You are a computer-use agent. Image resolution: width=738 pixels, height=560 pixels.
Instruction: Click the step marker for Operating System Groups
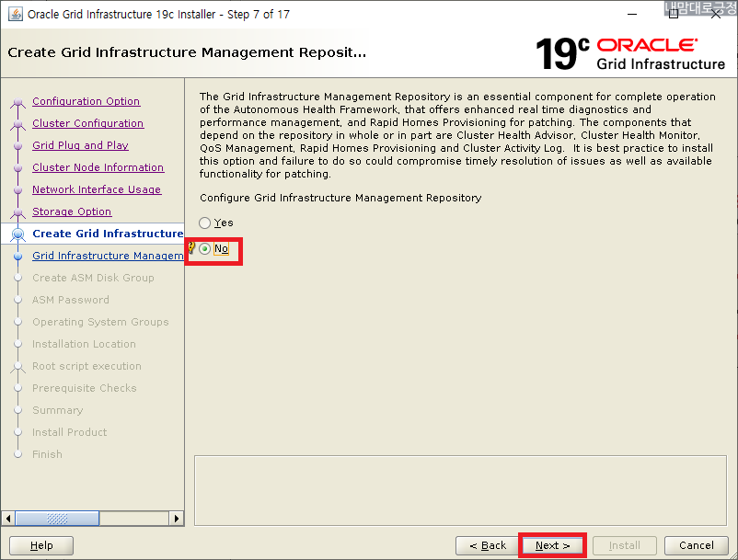coord(17,322)
